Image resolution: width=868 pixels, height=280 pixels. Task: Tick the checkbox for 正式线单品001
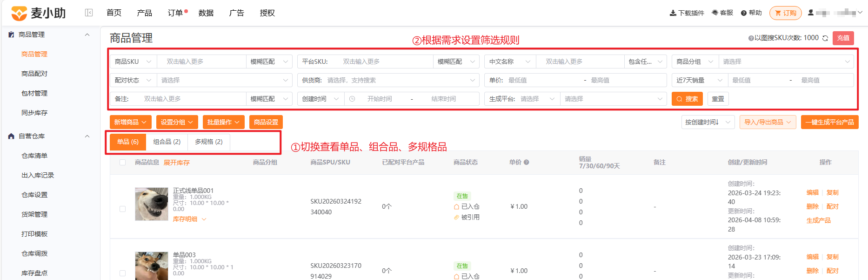122,209
